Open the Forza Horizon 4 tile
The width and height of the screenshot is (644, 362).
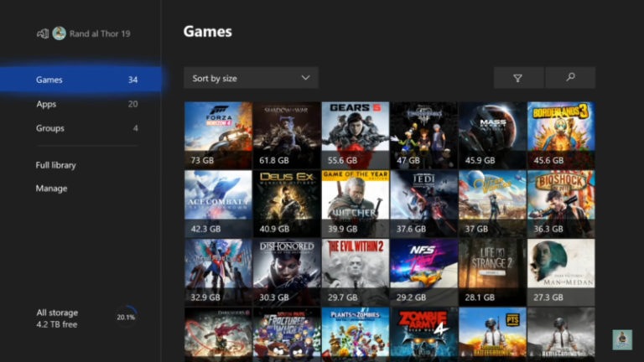(218, 136)
